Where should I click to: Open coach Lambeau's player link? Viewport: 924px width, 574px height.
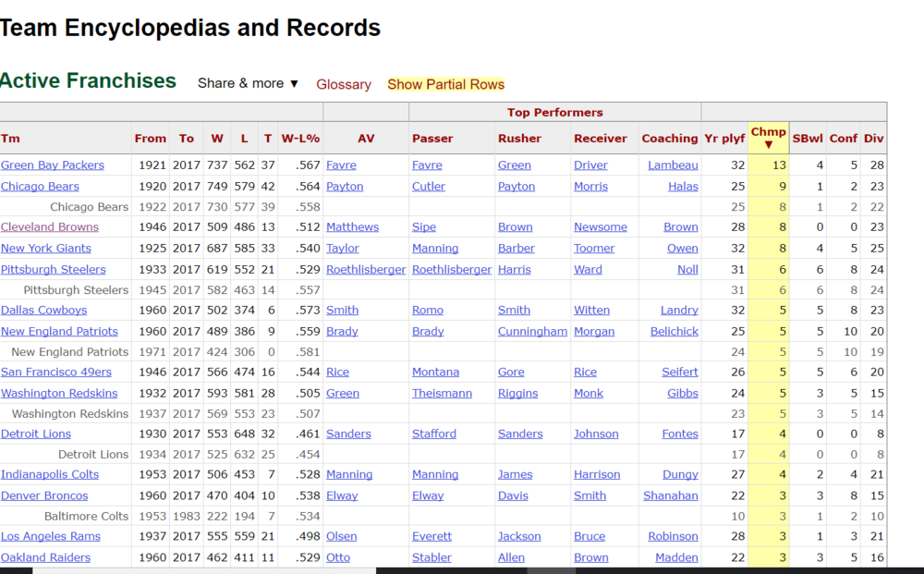point(673,165)
